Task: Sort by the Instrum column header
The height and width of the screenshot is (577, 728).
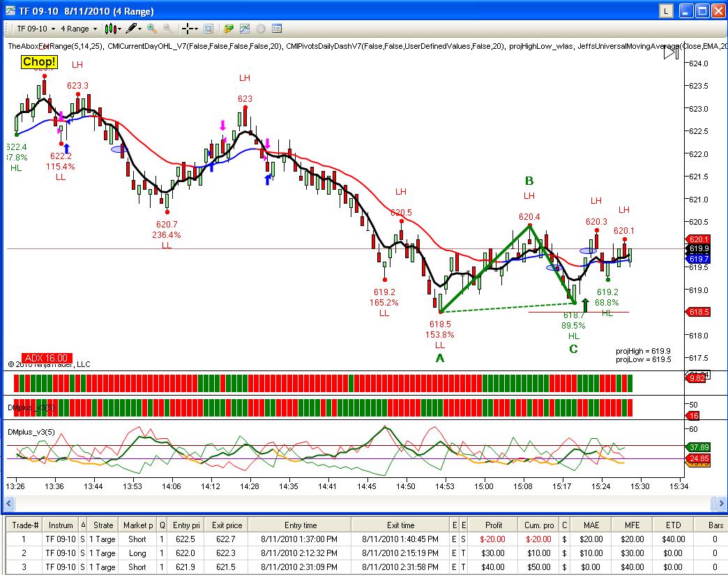Action: pos(61,525)
